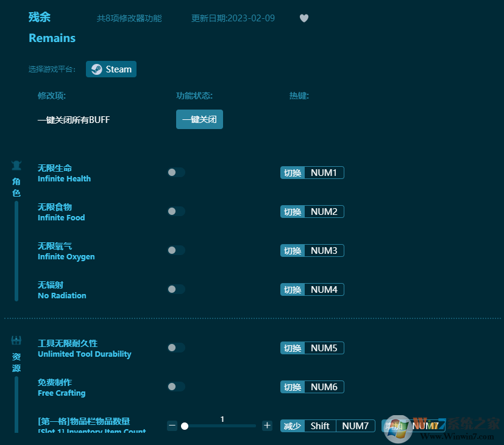Screen dimensions: 504x445
Task: Click 切换 label beside NUM5
Action: (x=293, y=348)
